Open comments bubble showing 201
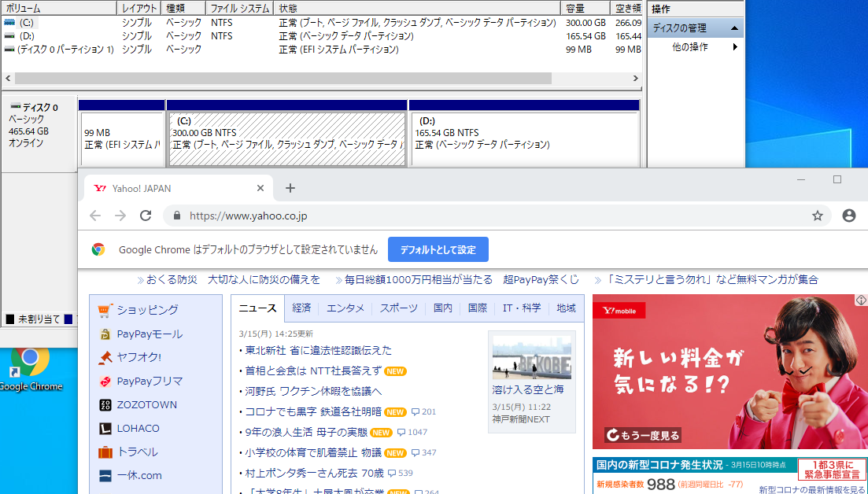 click(424, 411)
